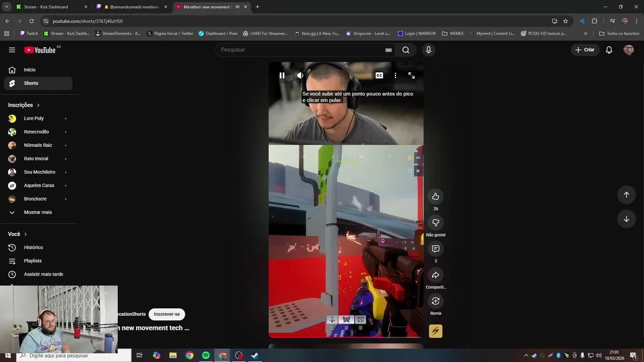Open the browser apps grid shortcut
This screenshot has height=362, width=644.
click(7, 34)
